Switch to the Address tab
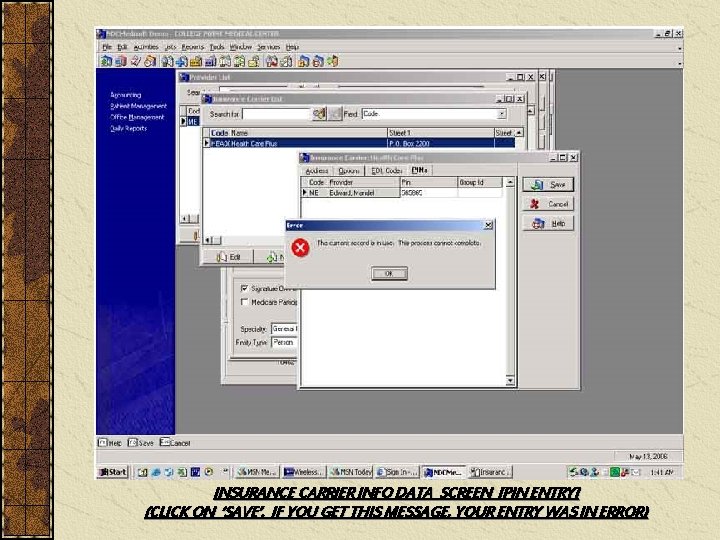 click(317, 171)
